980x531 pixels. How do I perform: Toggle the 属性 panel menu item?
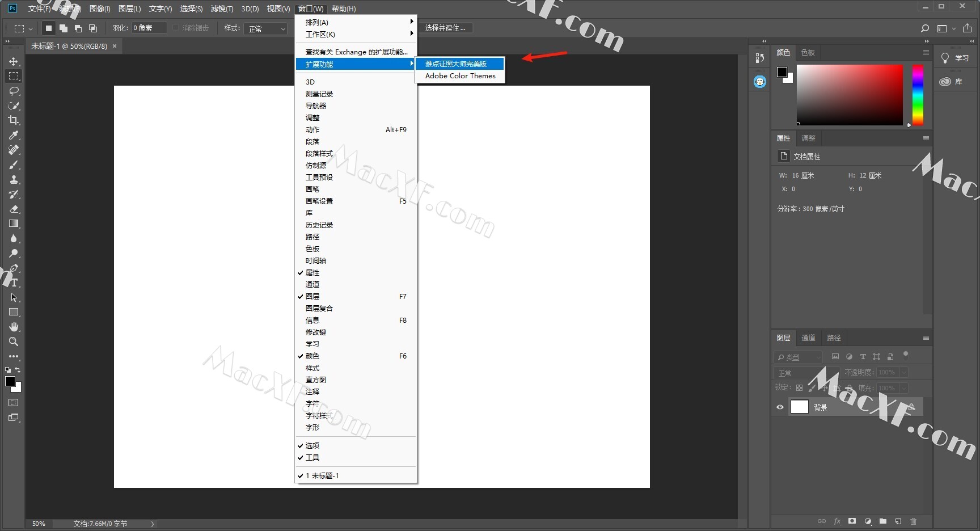click(356, 273)
